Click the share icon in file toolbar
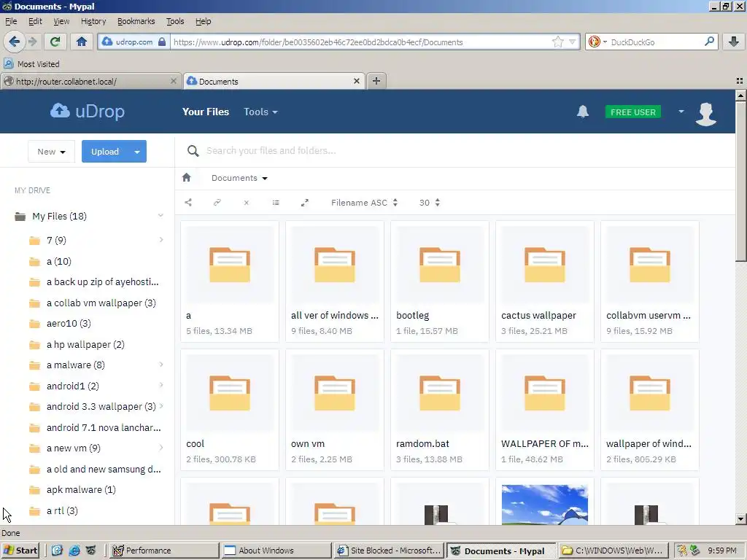The height and width of the screenshot is (560, 747). coord(188,203)
